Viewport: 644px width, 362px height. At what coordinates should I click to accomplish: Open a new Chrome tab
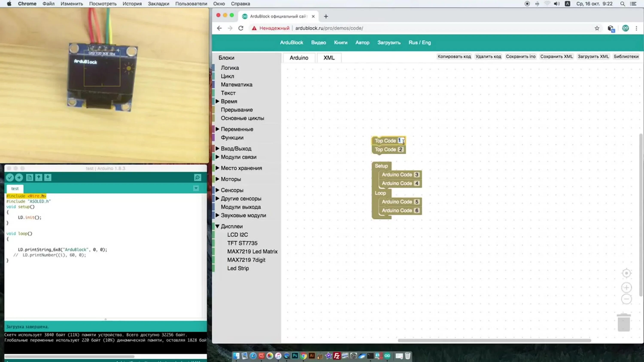[x=326, y=17]
